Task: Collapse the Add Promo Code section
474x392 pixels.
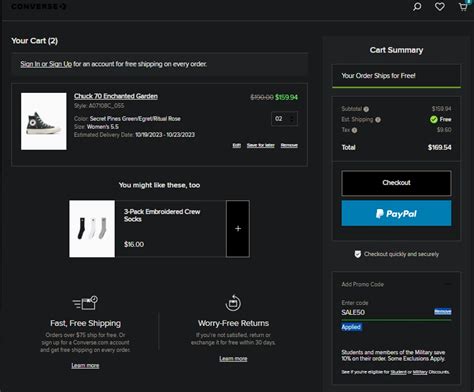Action: 448,284
